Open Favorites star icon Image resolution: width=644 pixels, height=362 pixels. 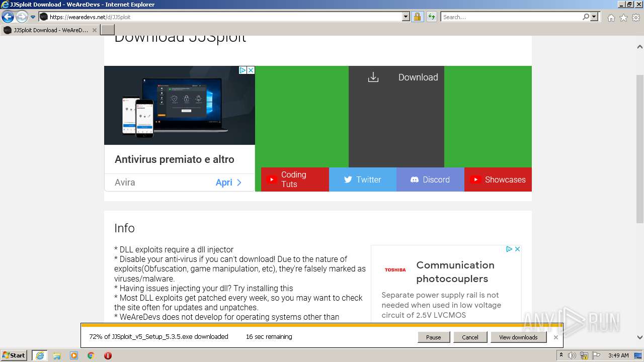(x=623, y=18)
